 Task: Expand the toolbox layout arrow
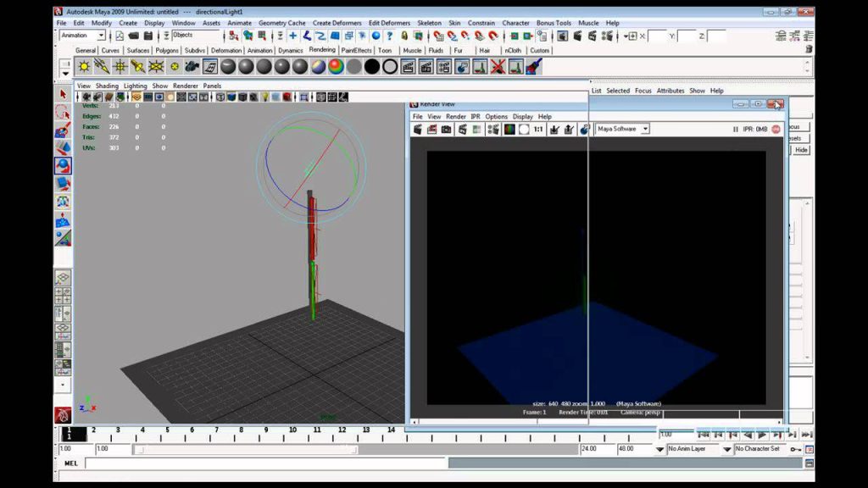point(63,385)
